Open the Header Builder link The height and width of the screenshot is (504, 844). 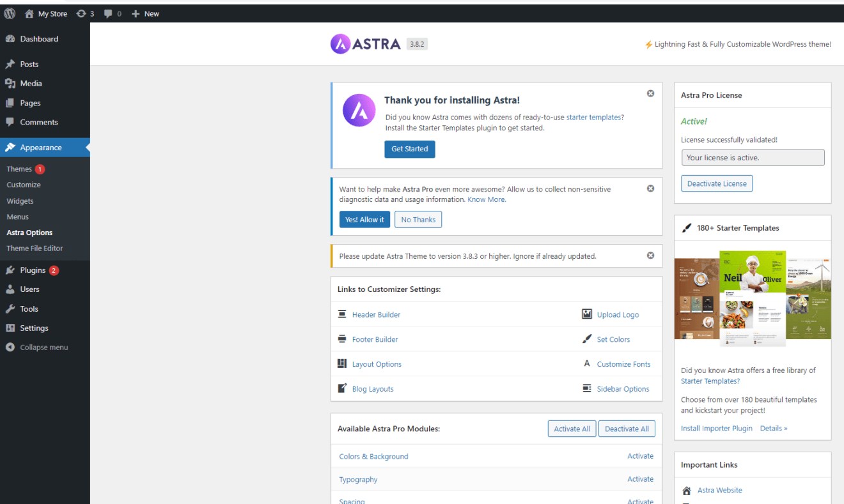click(376, 315)
